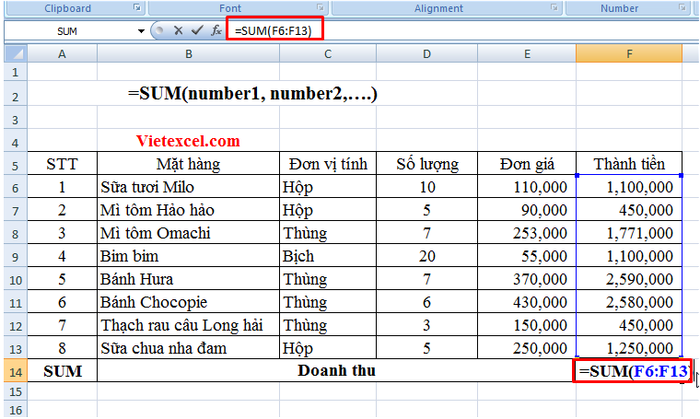
Task: Click total 1,250,000 cell
Action: click(x=629, y=348)
